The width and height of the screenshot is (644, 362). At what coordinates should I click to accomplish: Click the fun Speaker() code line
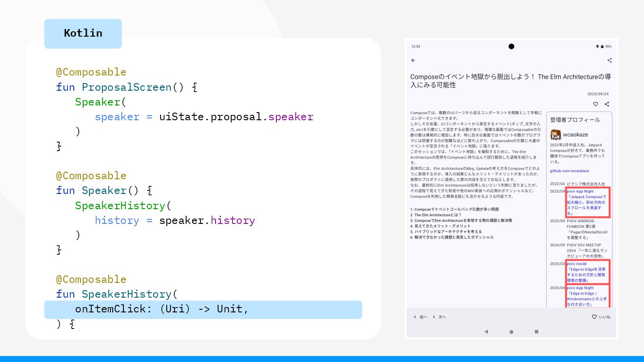click(x=104, y=190)
